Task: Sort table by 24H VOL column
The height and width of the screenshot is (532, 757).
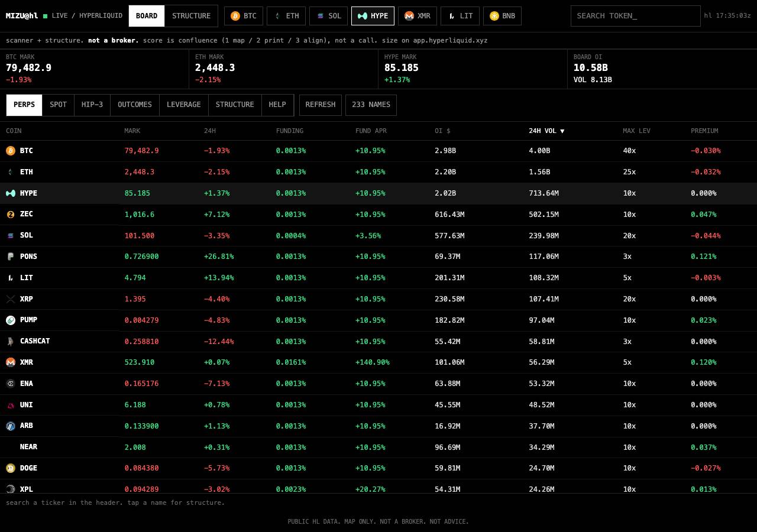Action: click(546, 131)
